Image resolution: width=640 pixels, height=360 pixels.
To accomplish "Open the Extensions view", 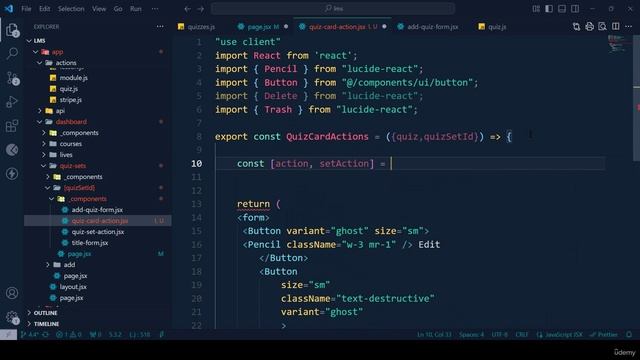I will click(12, 126).
